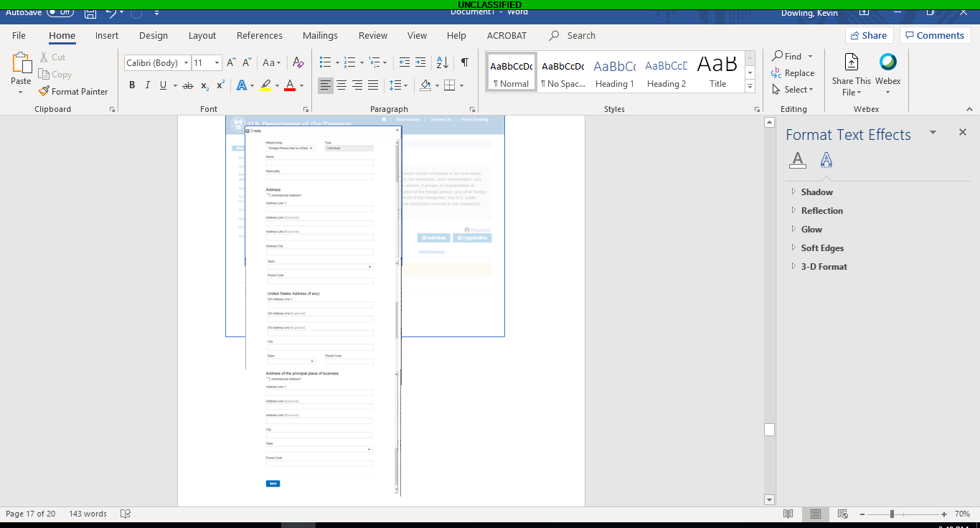Toggle the AutoSave switch
Screen dimensions: 980x528
[x=60, y=12]
